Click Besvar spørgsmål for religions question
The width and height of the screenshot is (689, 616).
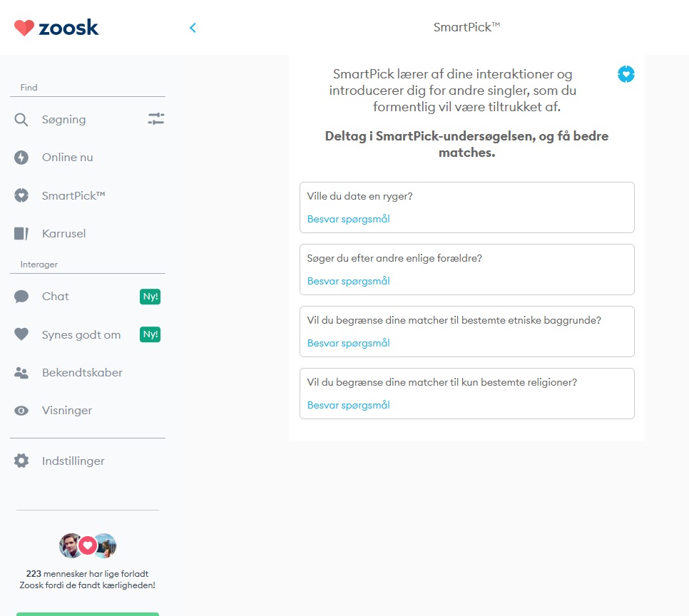349,405
